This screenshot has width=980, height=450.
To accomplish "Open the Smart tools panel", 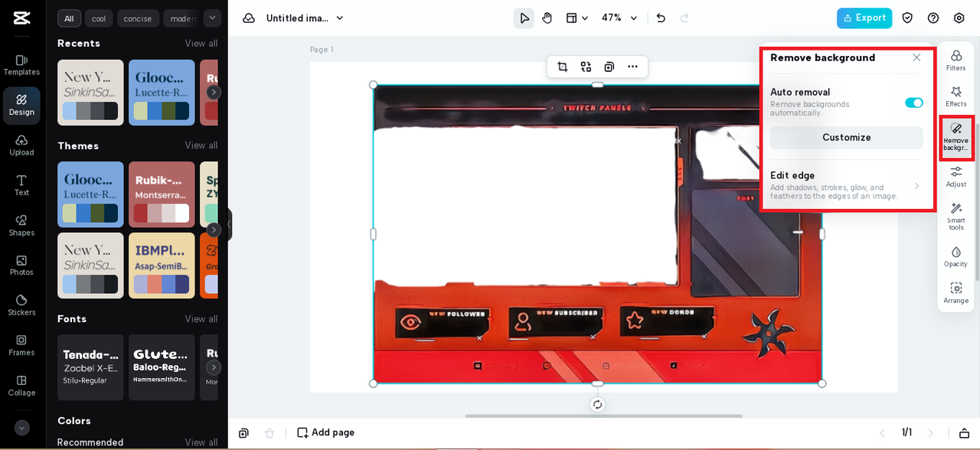I will [x=956, y=217].
